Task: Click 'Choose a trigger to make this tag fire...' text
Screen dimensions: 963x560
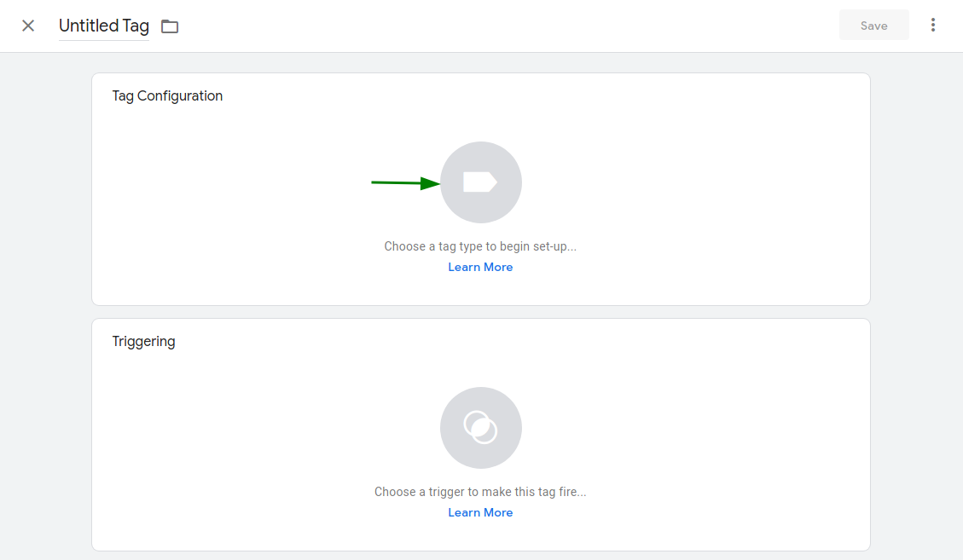Action: [x=480, y=492]
